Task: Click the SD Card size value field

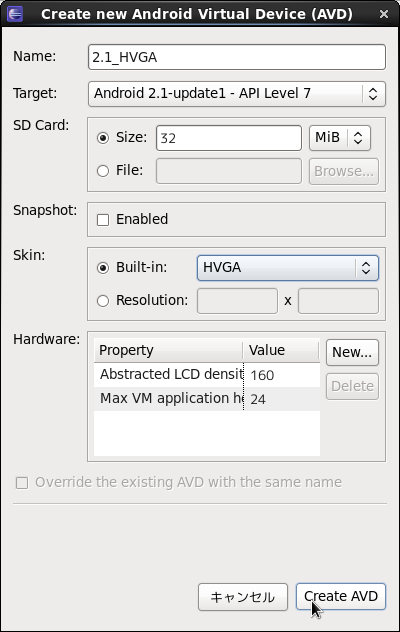Action: [229, 138]
